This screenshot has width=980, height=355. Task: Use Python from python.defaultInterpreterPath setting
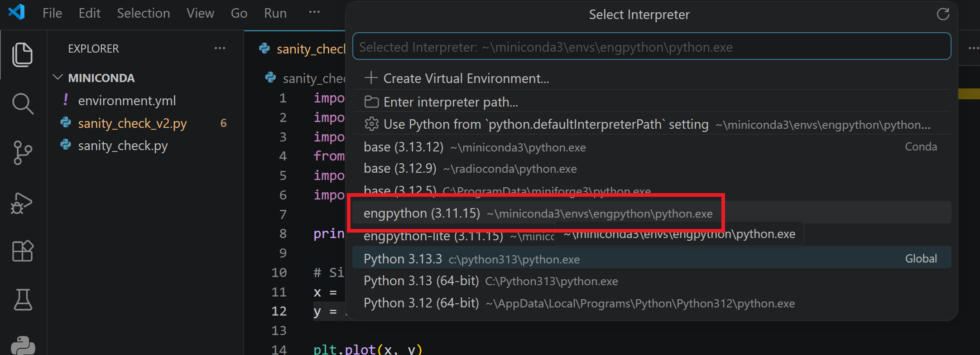[651, 124]
